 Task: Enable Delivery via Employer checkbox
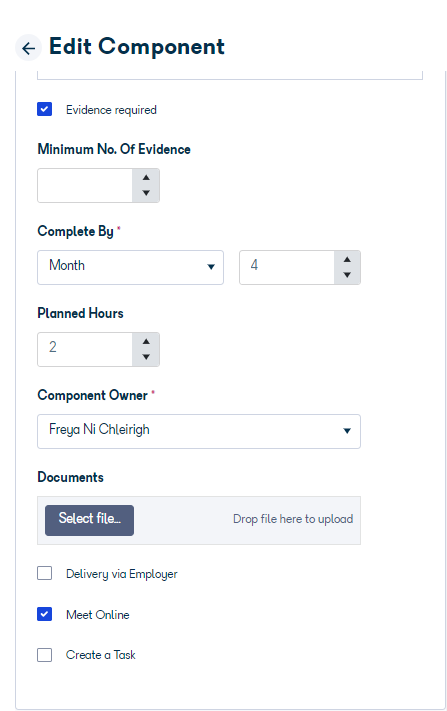click(44, 573)
